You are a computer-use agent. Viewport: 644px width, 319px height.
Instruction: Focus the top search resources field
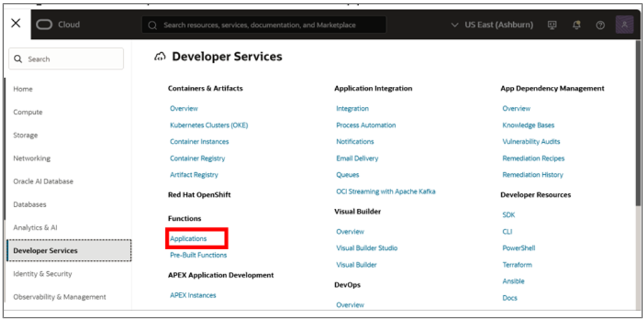point(264,25)
